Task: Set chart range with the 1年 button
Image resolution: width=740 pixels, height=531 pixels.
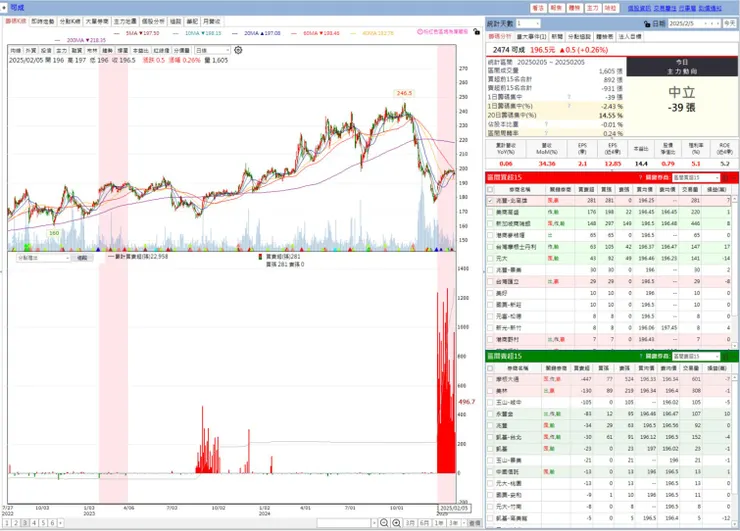Action: (439, 523)
